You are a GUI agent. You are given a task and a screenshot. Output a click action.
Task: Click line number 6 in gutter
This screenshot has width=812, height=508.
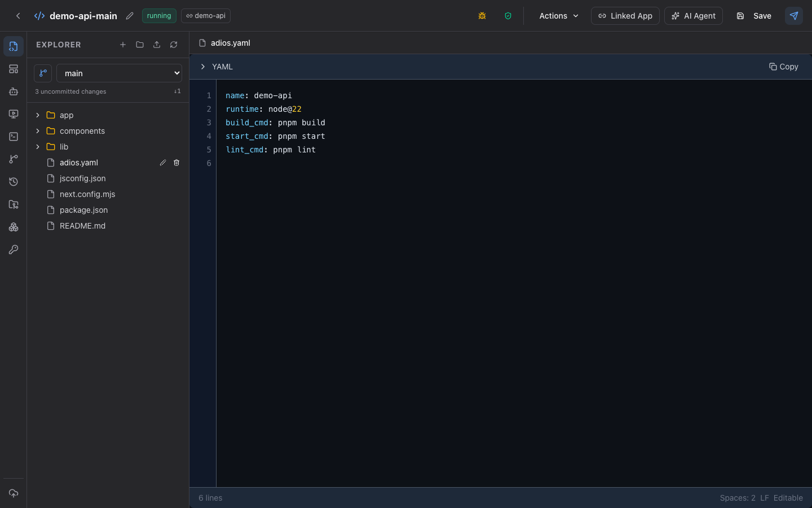click(x=209, y=163)
